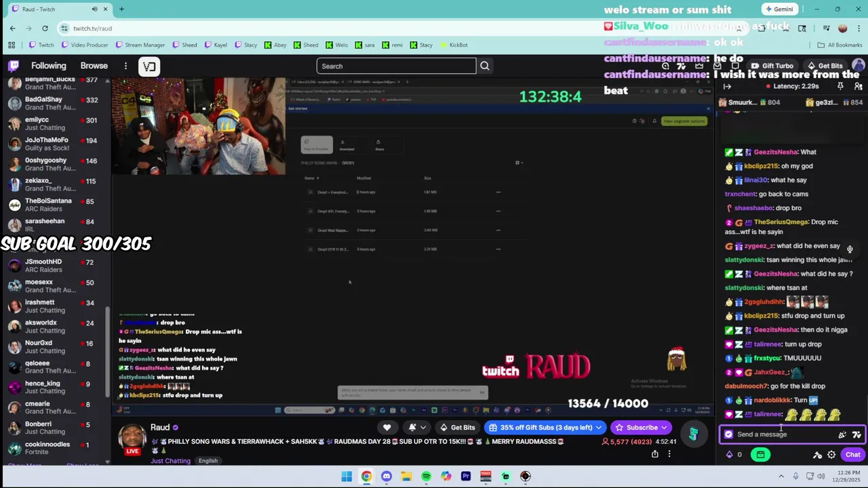
Task: Open the Kayel bookmark
Action: click(x=215, y=45)
